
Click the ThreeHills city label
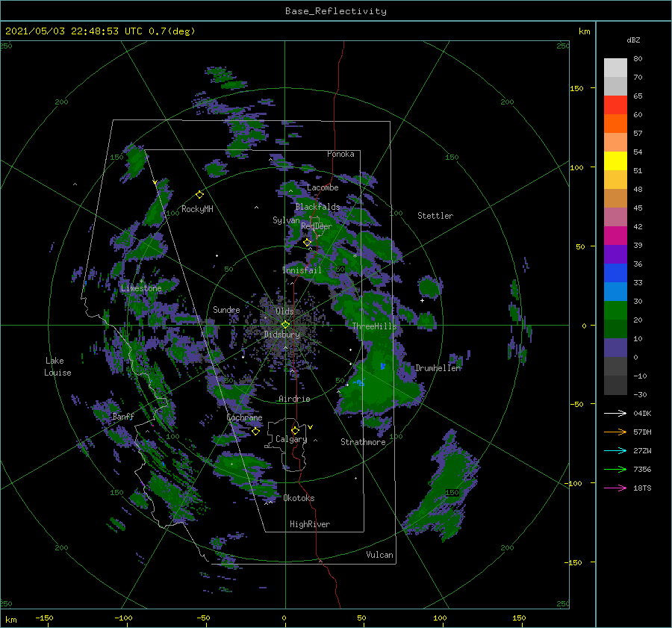375,326
